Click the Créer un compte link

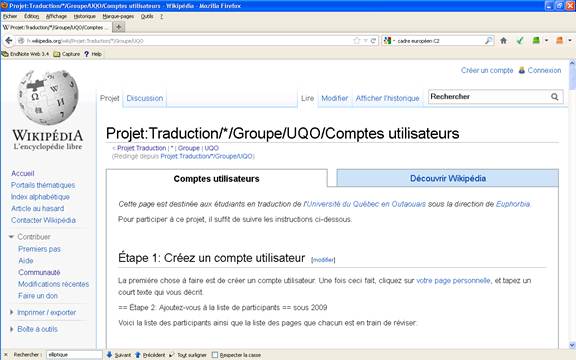coord(487,70)
